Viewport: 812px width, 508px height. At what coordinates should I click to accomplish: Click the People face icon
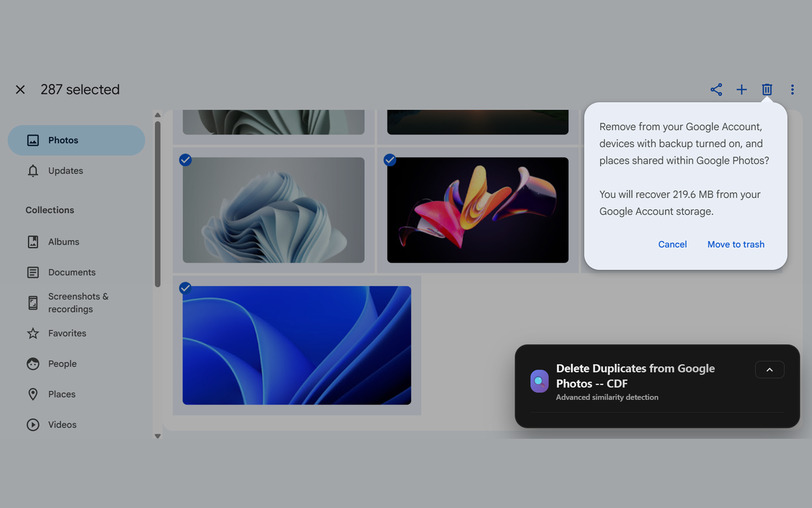click(x=33, y=364)
